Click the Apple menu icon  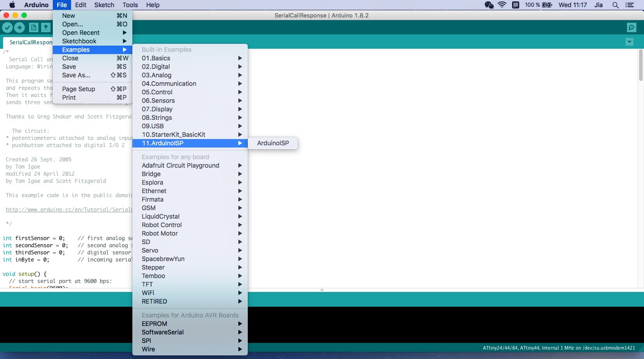[x=12, y=5]
